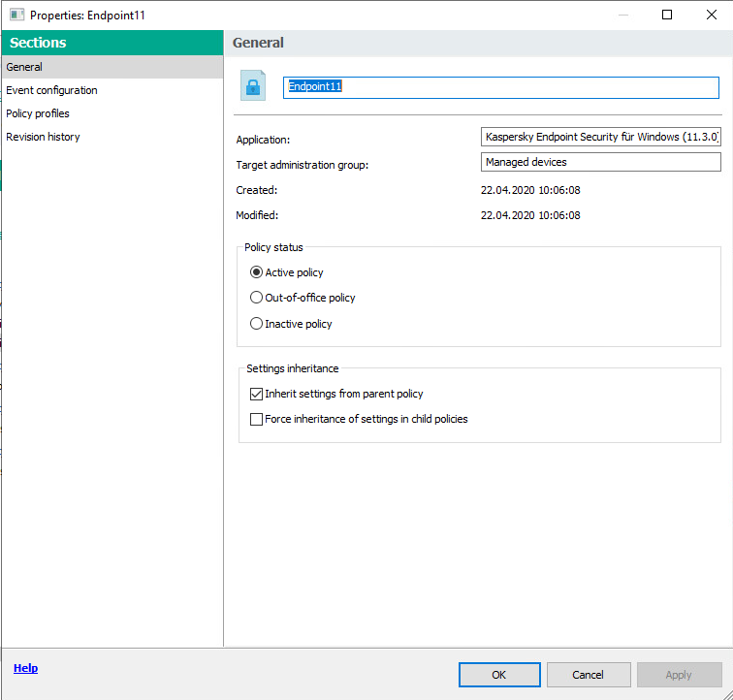
Task: Click the Created date value 22.04.2020 10:06:08
Action: pos(530,190)
